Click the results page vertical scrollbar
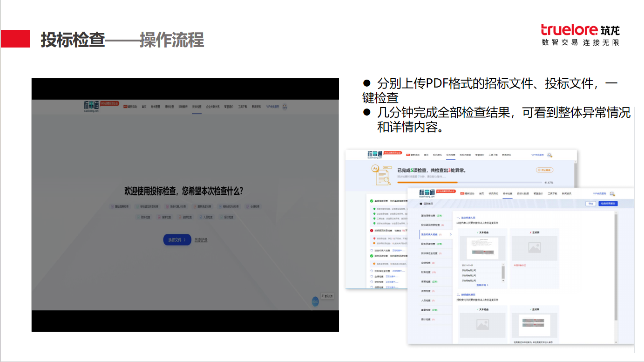Screen dimensions: 644x362 pyautogui.click(x=616, y=267)
